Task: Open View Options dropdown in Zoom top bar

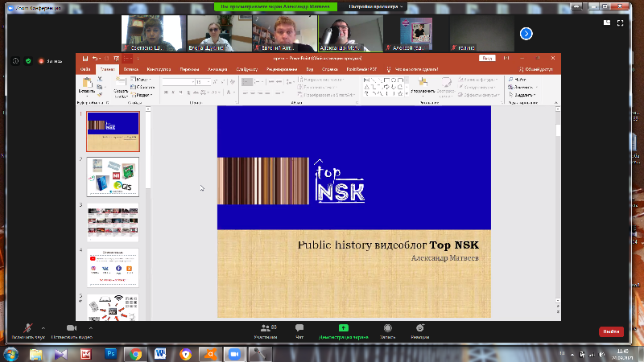Action: [376, 6]
